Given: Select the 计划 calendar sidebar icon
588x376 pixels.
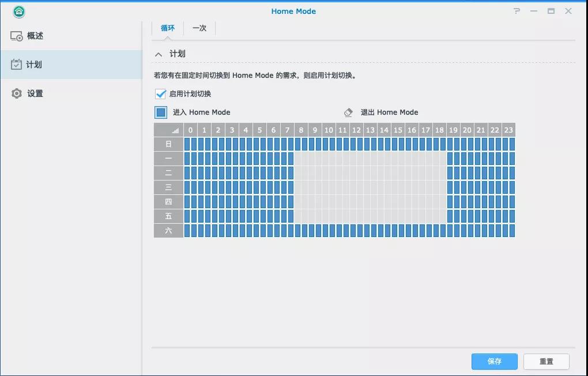Looking at the screenshot, I should tap(17, 65).
